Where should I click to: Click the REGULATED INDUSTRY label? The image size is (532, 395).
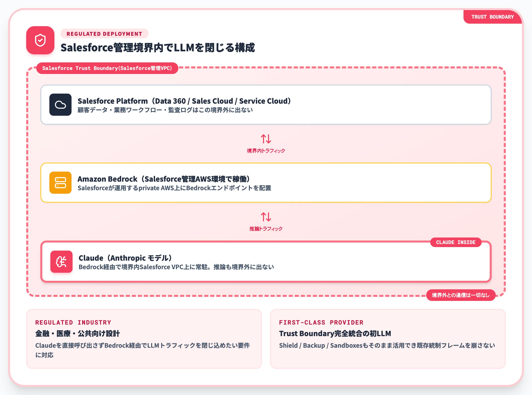coord(73,323)
